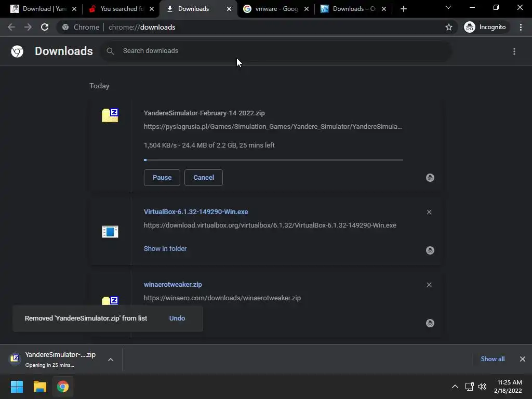Click the incognito badge on VirtualBox entry
Image resolution: width=532 pixels, height=399 pixels.
point(430,250)
